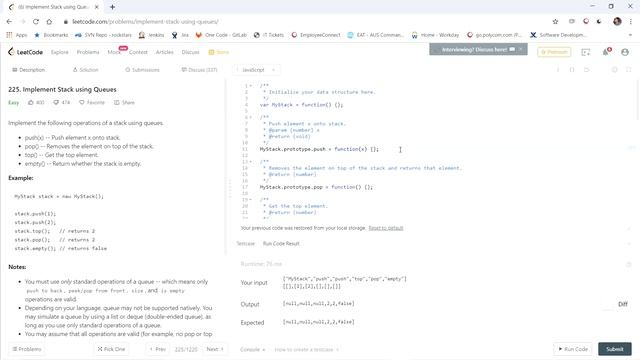The height and width of the screenshot is (360, 640).
Task: Copy output using icon beside Runtime
Action: click(x=629, y=264)
